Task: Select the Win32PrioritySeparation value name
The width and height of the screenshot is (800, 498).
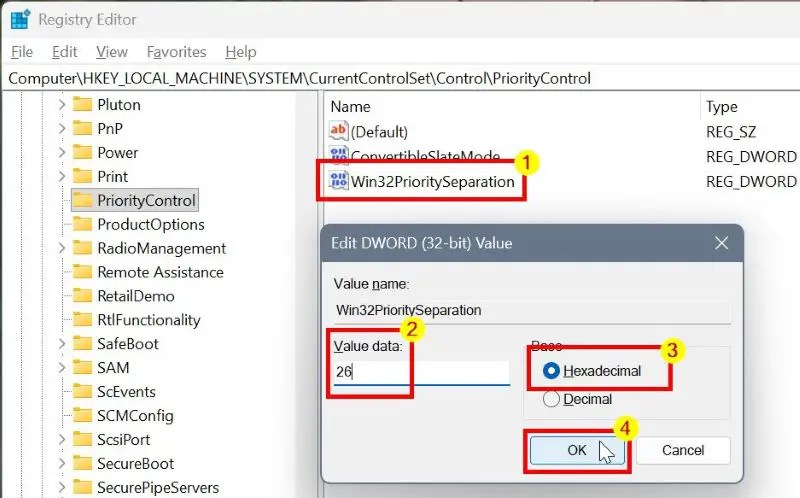Action: pos(433,182)
